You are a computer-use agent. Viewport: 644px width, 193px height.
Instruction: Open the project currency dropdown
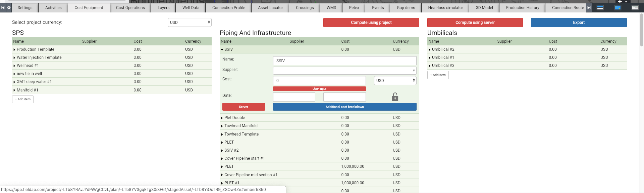click(190, 23)
